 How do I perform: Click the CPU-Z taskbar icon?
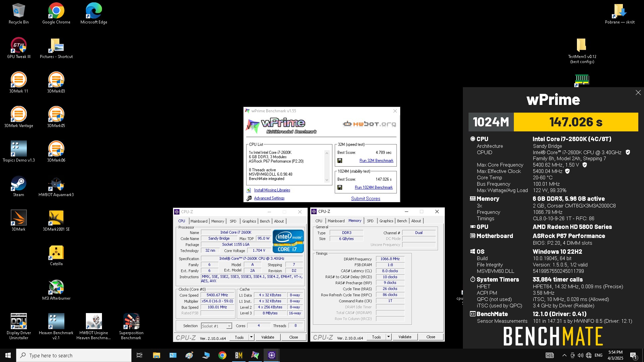(271, 355)
